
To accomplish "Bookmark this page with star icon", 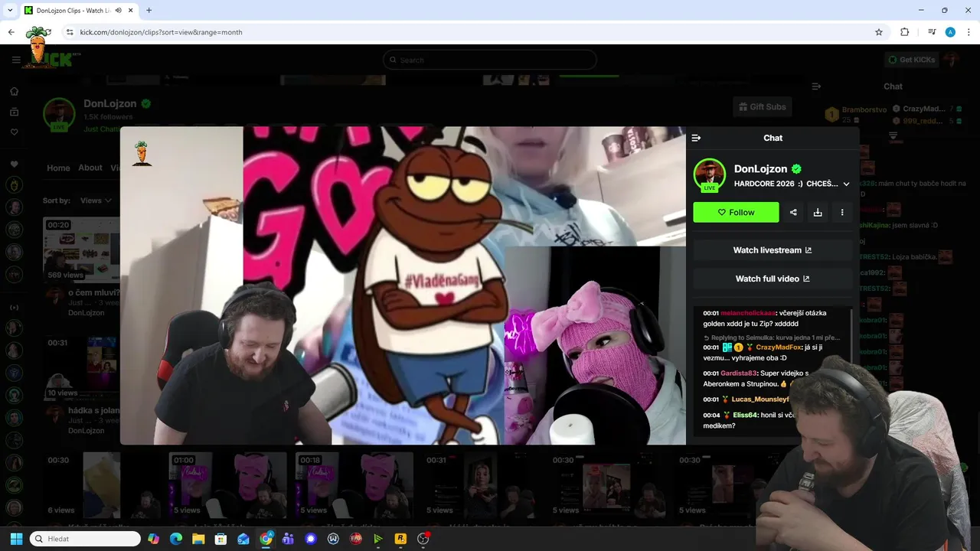I will pyautogui.click(x=879, y=32).
